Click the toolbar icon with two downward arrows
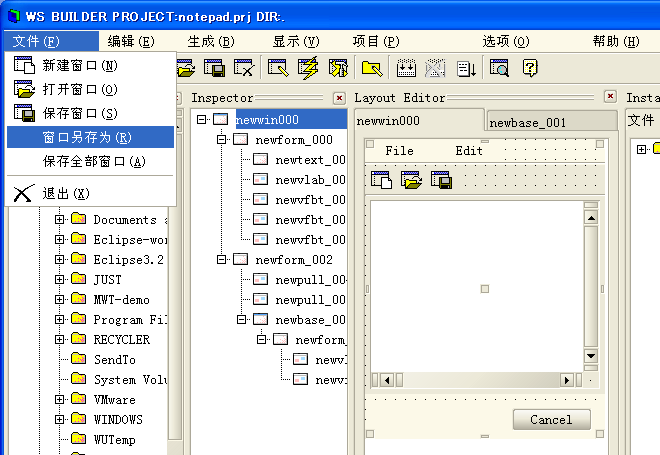660x455 pixels. click(x=406, y=68)
